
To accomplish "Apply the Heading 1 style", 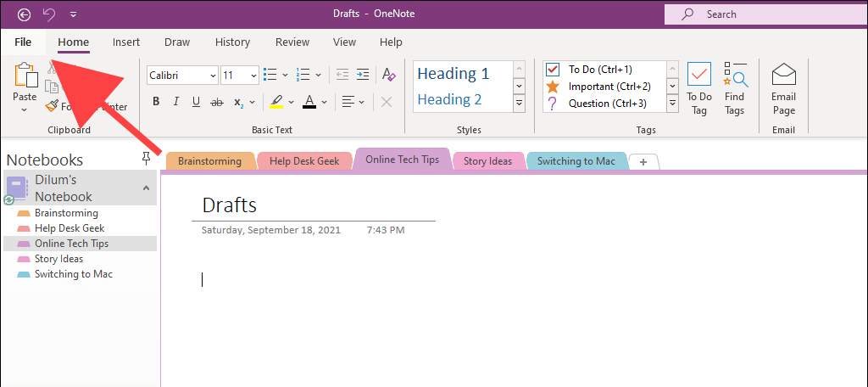I will pos(453,74).
